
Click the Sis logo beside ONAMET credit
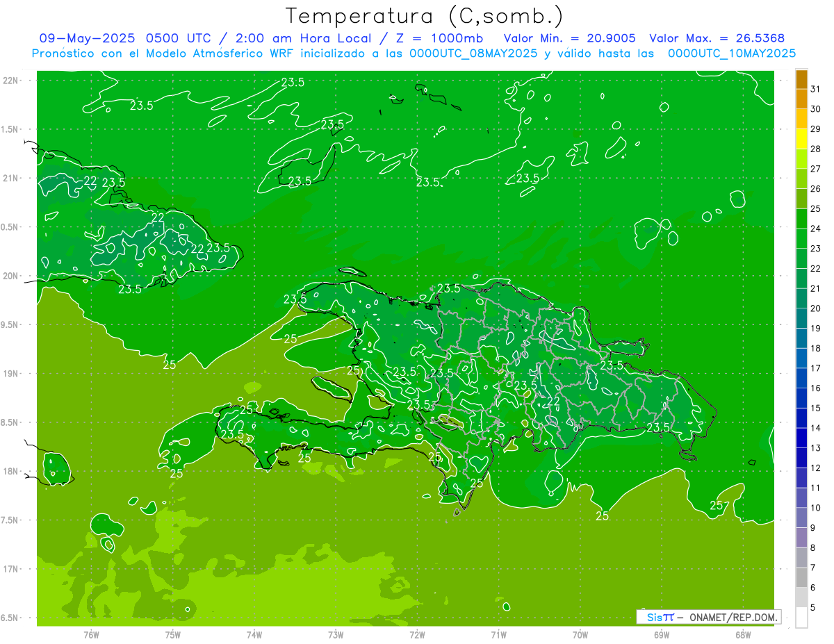(x=660, y=617)
